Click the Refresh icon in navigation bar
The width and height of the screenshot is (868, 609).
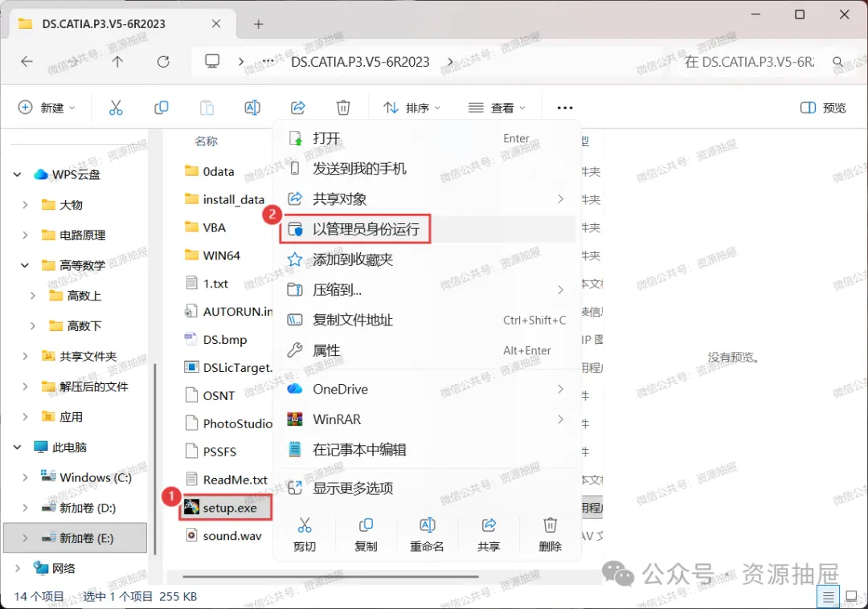click(x=163, y=61)
